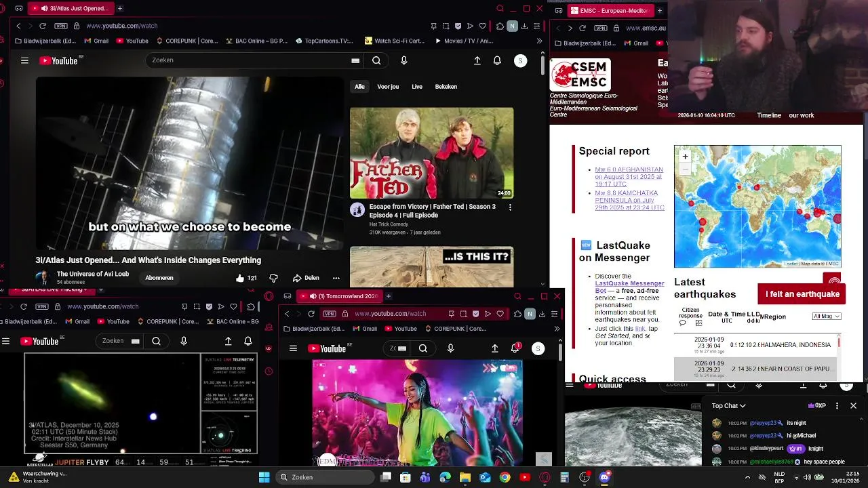Open new tab in Tomorrowland browser window

[x=389, y=296]
